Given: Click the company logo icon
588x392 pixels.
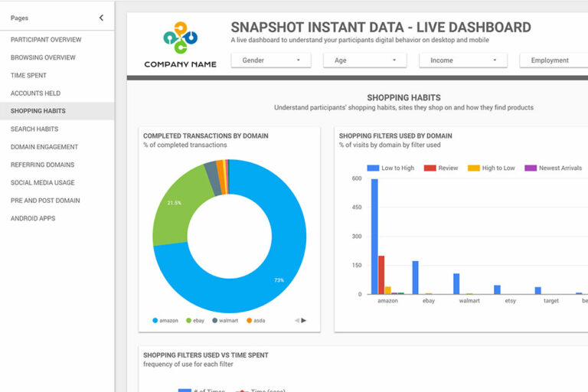Looking at the screenshot, I should click(180, 38).
